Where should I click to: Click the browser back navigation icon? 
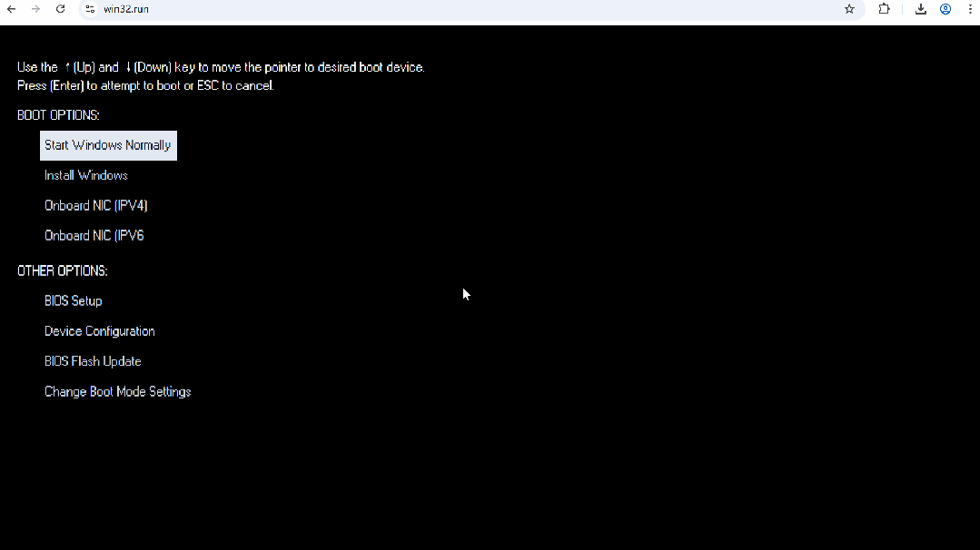(x=11, y=9)
